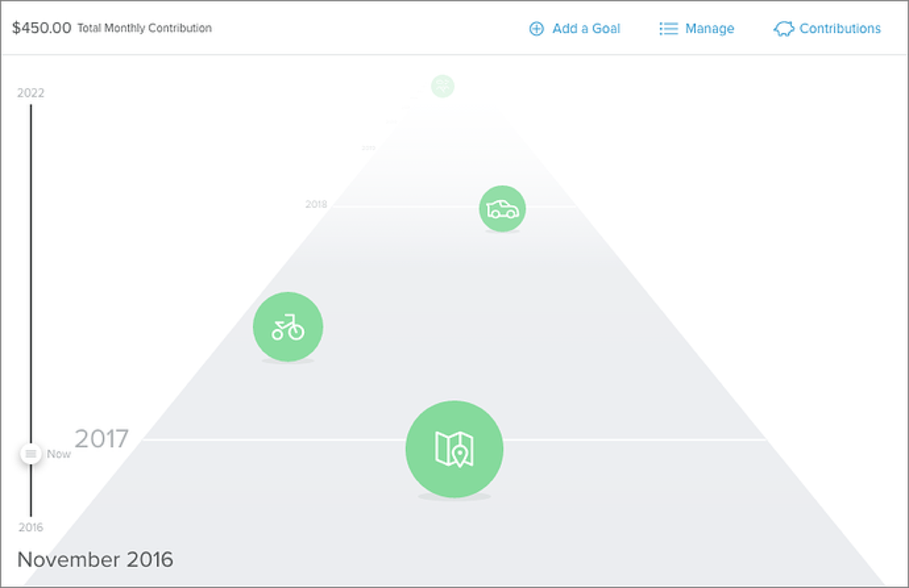Open the car goal bubble
The height and width of the screenshot is (588, 909).
(x=503, y=209)
